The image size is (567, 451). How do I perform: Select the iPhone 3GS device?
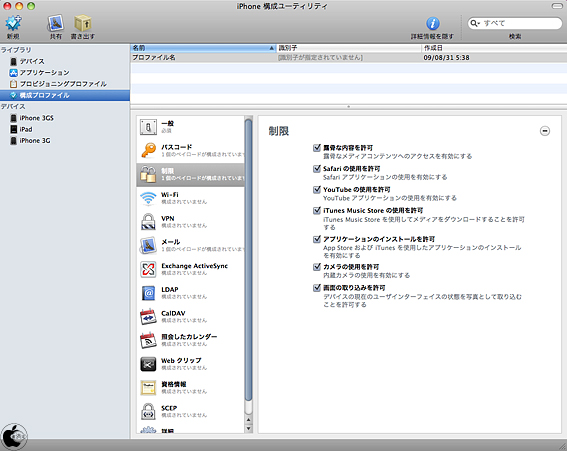[65, 118]
